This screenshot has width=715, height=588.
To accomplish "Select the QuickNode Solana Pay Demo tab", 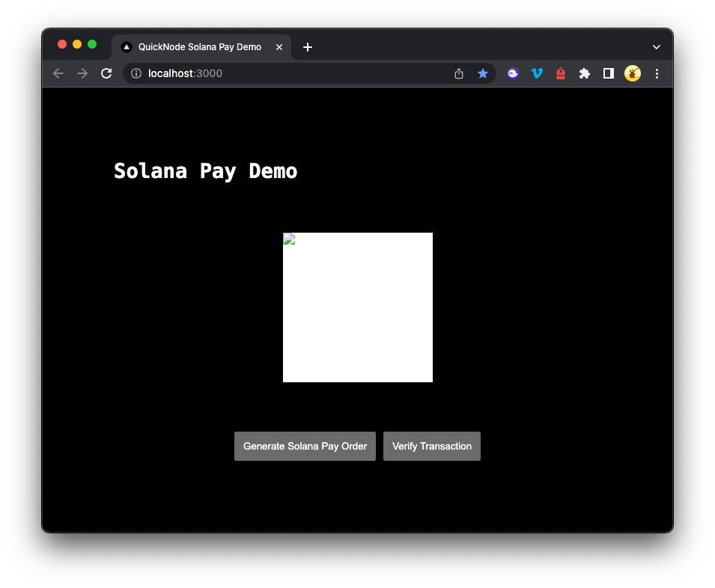I will [201, 47].
